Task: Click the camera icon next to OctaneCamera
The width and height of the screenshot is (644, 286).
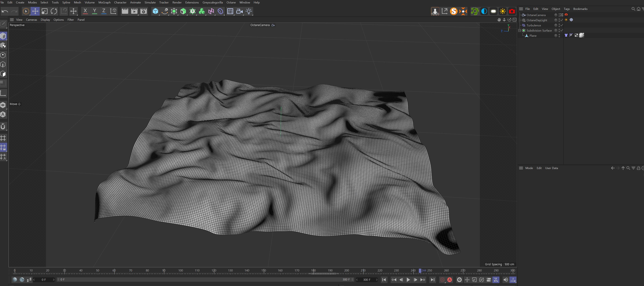Action: (566, 14)
